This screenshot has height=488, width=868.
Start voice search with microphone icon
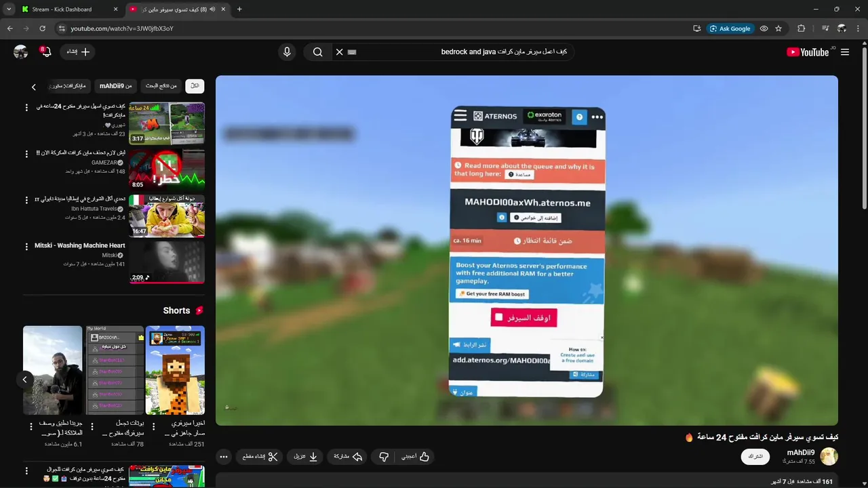point(287,52)
